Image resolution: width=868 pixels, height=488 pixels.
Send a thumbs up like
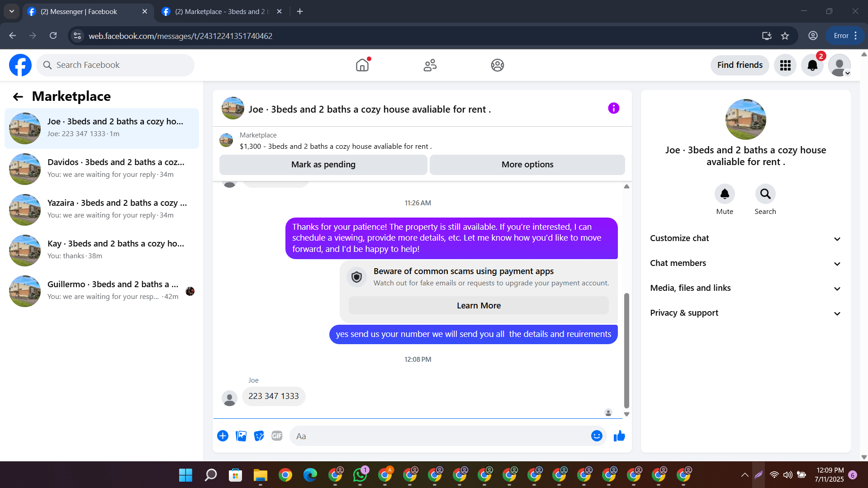(x=619, y=436)
